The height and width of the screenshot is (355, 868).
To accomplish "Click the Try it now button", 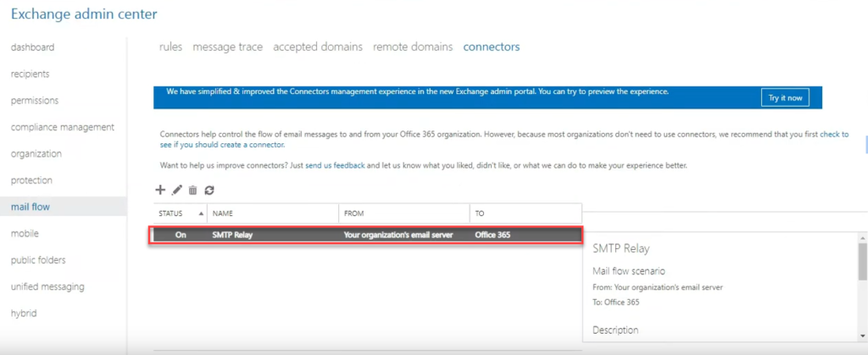I will coord(785,98).
